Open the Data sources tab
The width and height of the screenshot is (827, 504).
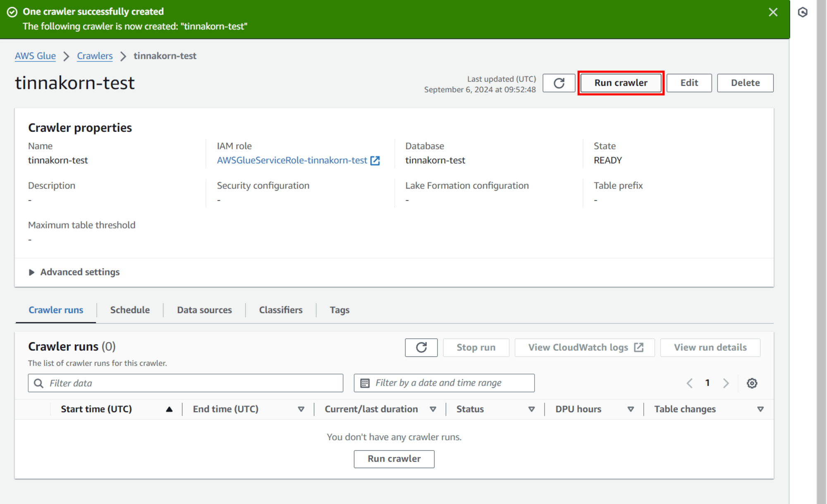[x=204, y=310]
